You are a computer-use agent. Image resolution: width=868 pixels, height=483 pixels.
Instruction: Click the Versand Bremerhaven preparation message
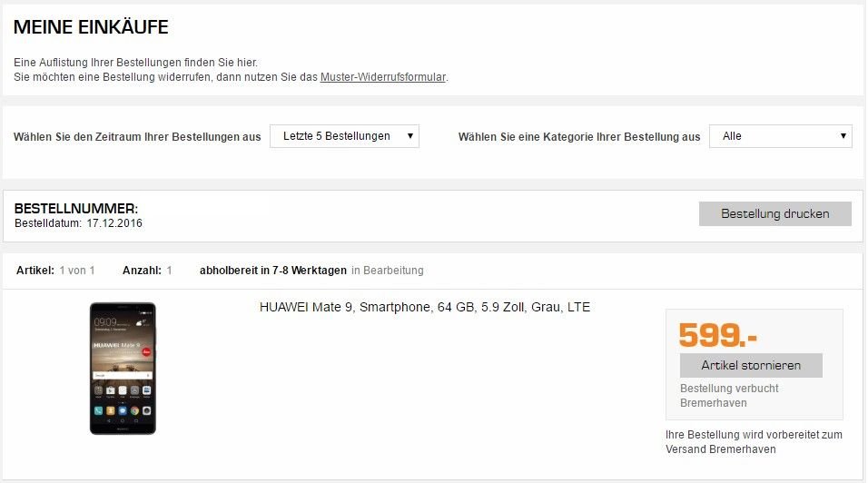point(754,442)
